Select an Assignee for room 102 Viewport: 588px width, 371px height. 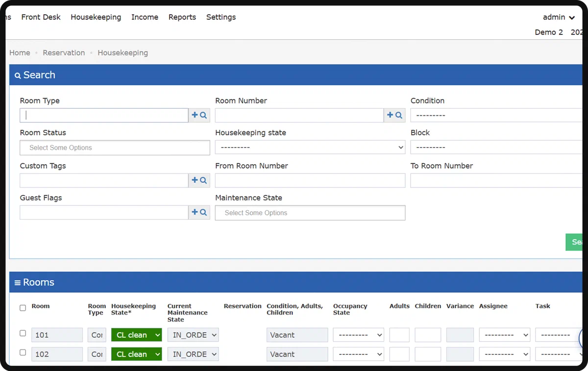[x=505, y=354]
